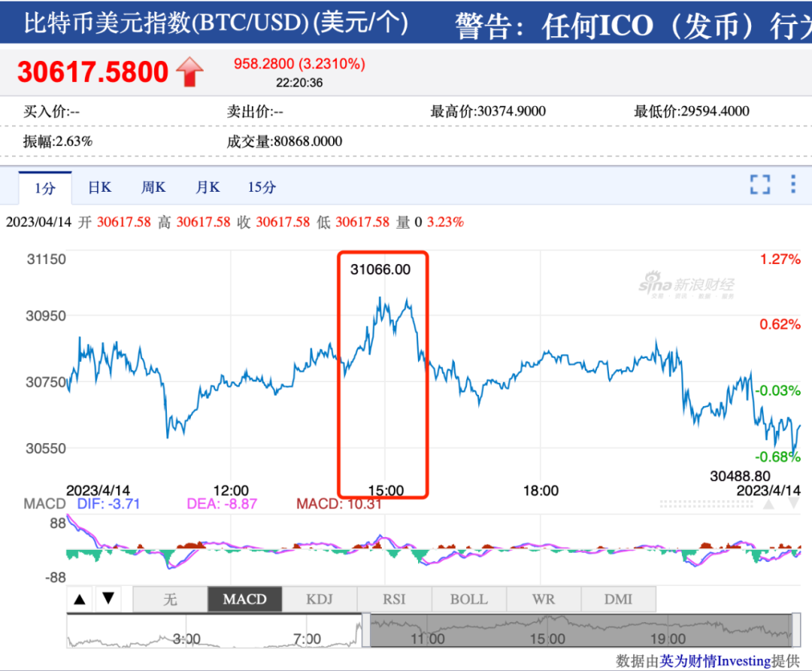Click the 3:00 area in overview timeline
812x671 pixels.
186,639
